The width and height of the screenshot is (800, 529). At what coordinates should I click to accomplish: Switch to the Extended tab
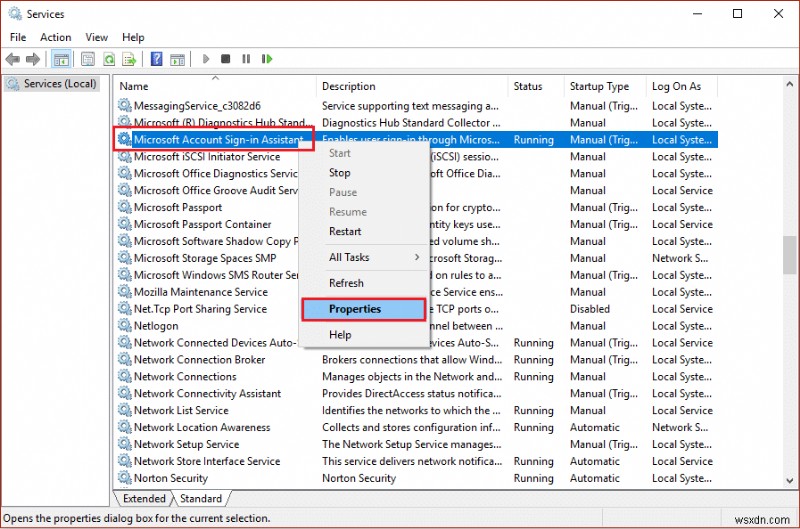pos(144,498)
